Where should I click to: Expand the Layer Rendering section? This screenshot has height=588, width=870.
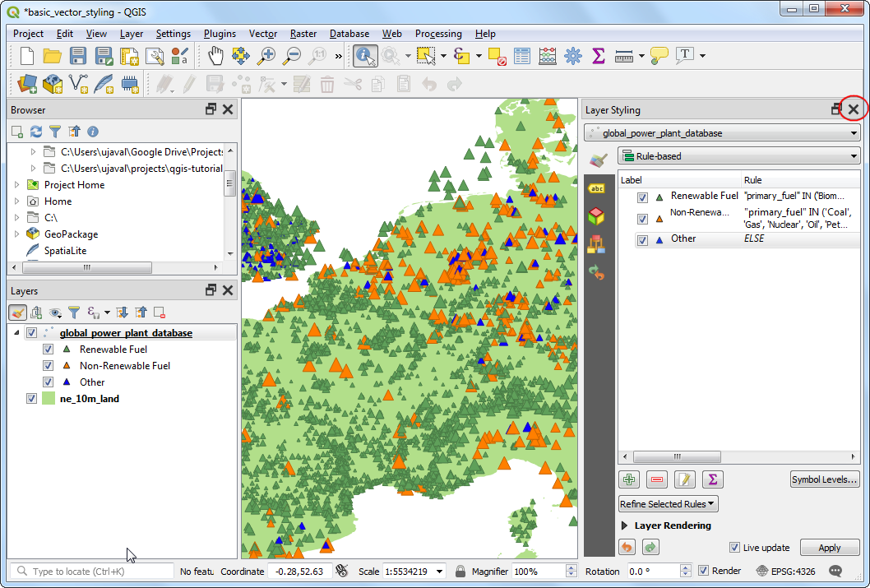point(625,525)
